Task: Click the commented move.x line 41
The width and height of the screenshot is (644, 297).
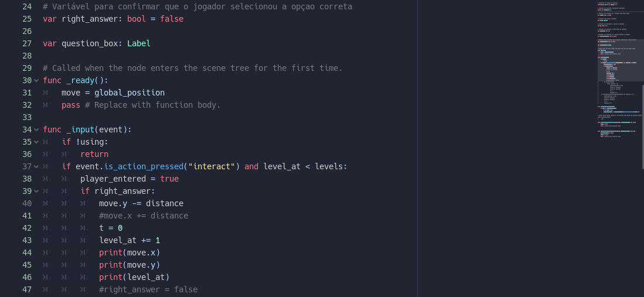Action: tap(144, 216)
